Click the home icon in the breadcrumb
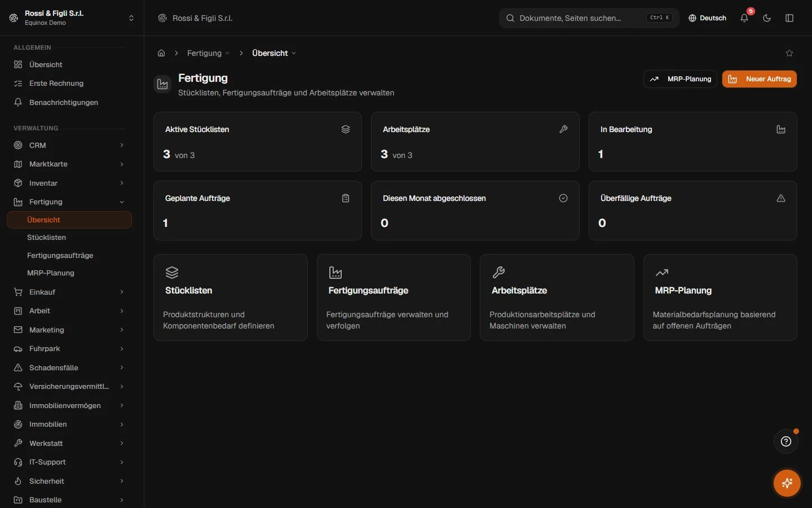Image resolution: width=812 pixels, height=508 pixels. (x=161, y=53)
